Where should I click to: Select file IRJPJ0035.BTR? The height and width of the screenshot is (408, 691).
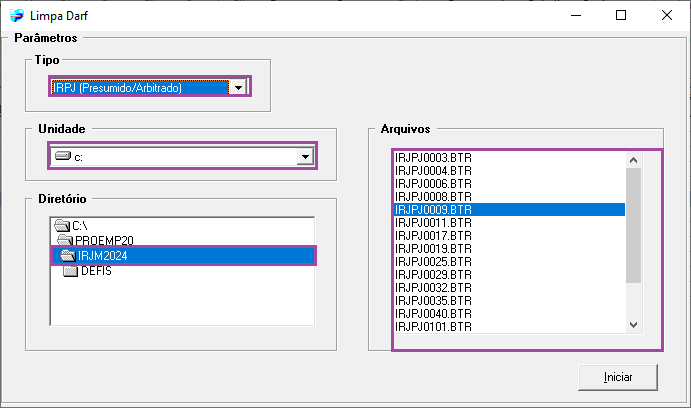click(x=509, y=300)
